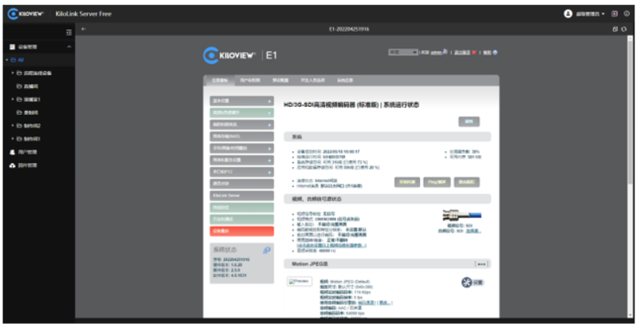Screen dimensions: 644x327
Task: Click the user avatar icon in the top header
Action: [567, 13]
